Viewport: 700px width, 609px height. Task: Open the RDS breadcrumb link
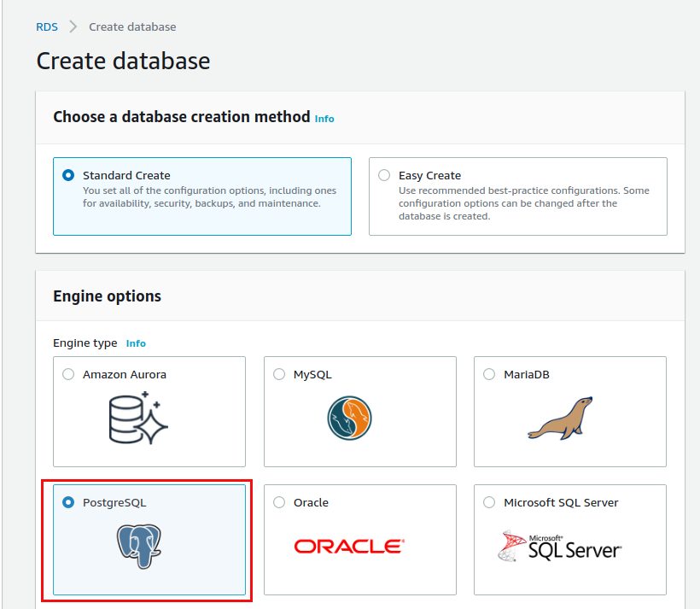click(47, 26)
